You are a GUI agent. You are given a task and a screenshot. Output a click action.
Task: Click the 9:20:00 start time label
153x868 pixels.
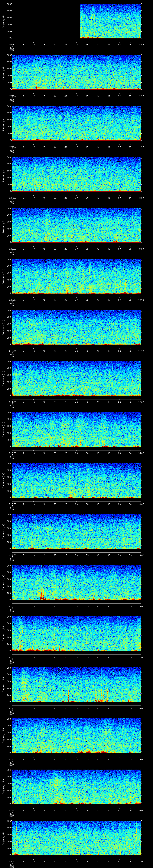click(12, 861)
